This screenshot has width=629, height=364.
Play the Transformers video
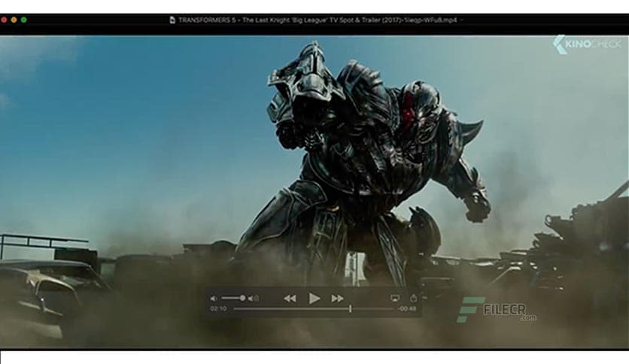tap(314, 299)
